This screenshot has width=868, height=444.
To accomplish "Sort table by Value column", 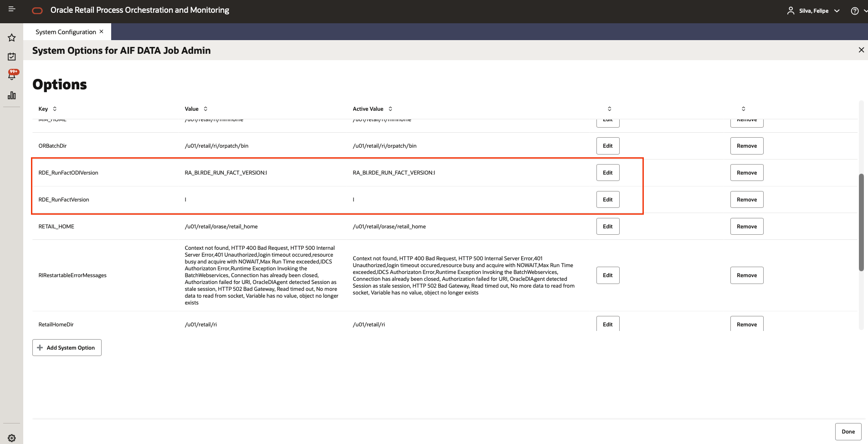I will click(x=205, y=109).
